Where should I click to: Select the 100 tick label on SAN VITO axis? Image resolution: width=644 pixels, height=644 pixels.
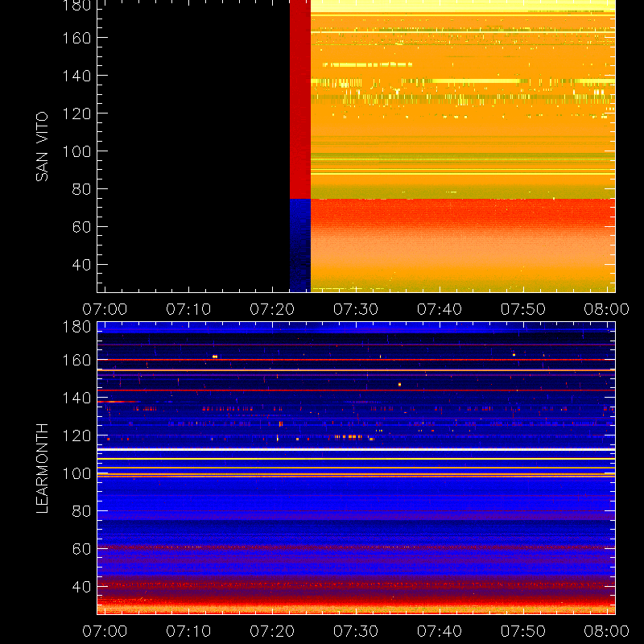76,151
